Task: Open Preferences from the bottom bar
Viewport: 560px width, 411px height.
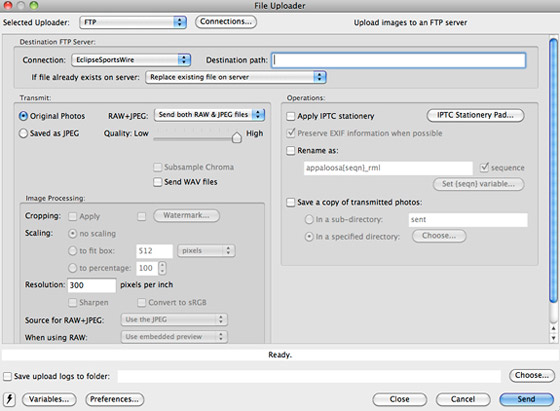Action: point(115,399)
